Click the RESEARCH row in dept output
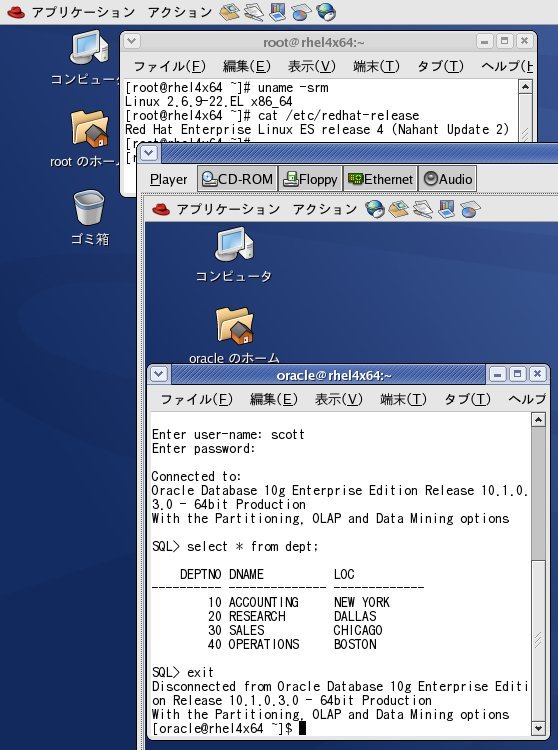 click(x=292, y=616)
